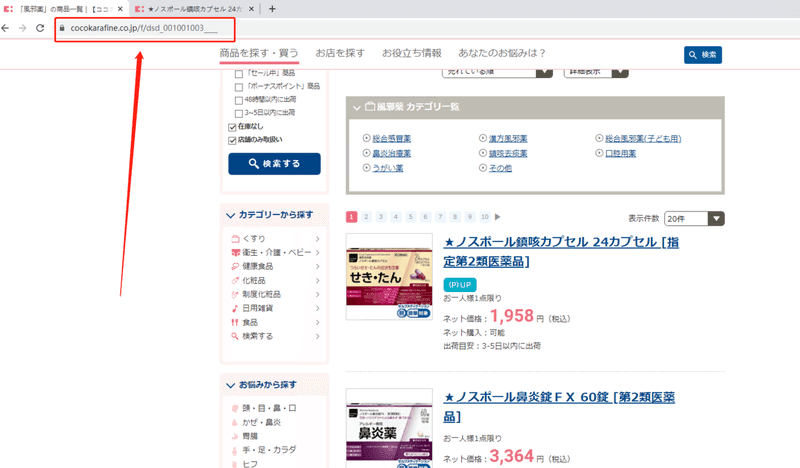The width and height of the screenshot is (800, 468).
Task: Click the 衛生・介護・ベビー category icon
Action: (235, 252)
